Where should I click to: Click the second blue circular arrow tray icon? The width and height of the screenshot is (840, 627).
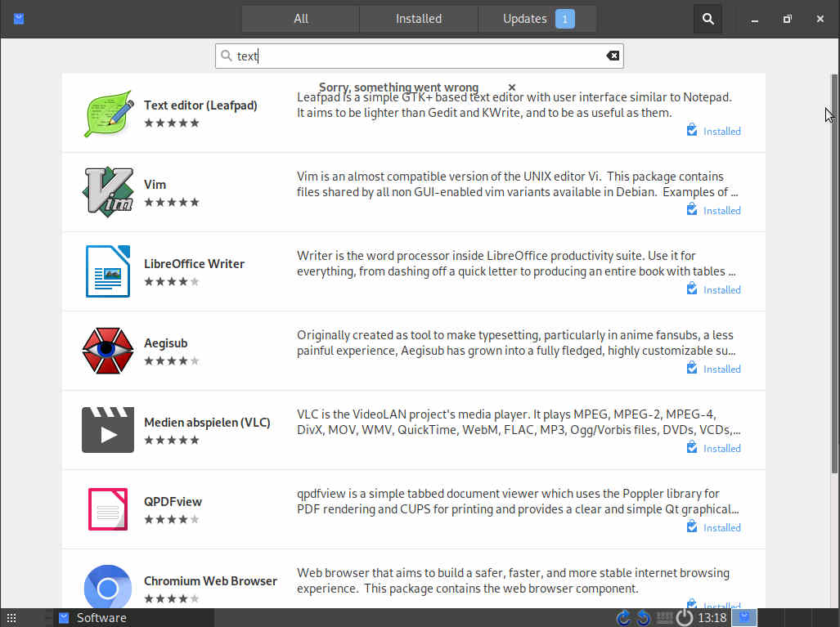[644, 618]
